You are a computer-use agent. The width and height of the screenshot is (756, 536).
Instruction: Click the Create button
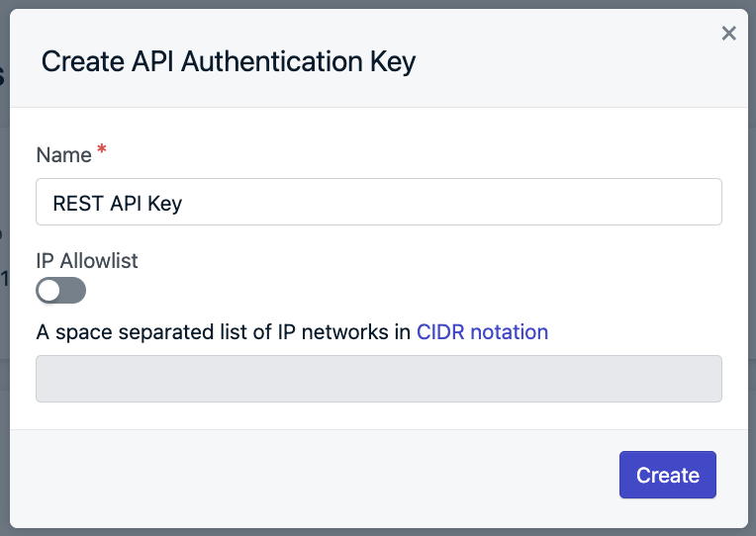[x=667, y=475]
